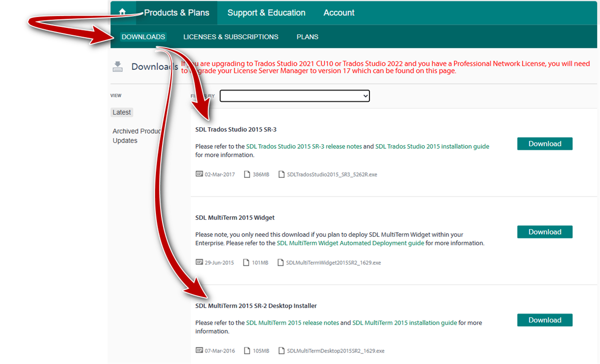Open the Products & Plans menu
Viewport: 600px width, 364px height.
pos(176,12)
